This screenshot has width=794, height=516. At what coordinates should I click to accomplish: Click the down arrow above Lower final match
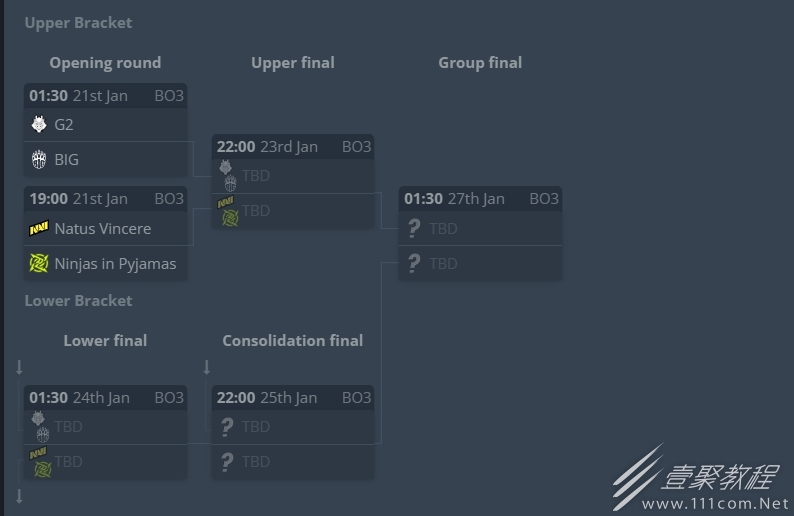tap(19, 367)
